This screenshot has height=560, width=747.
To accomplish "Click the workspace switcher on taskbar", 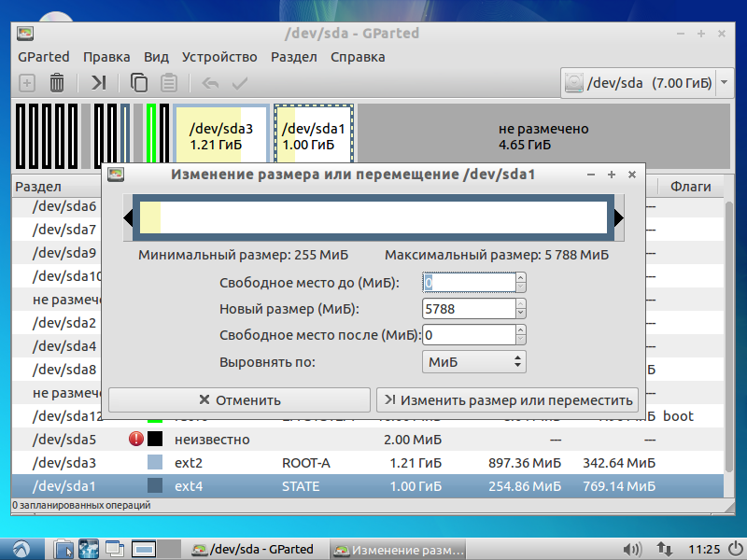I will 156,549.
